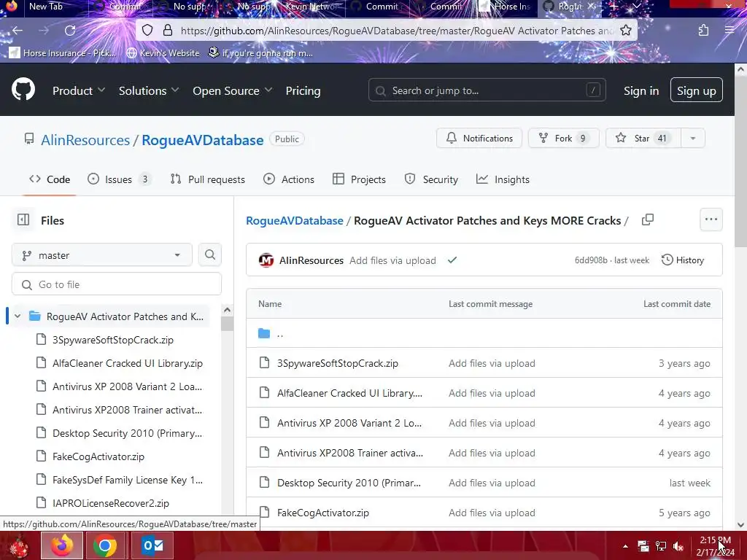The height and width of the screenshot is (560, 747).
Task: Open the Solutions dropdown menu
Action: tap(149, 90)
